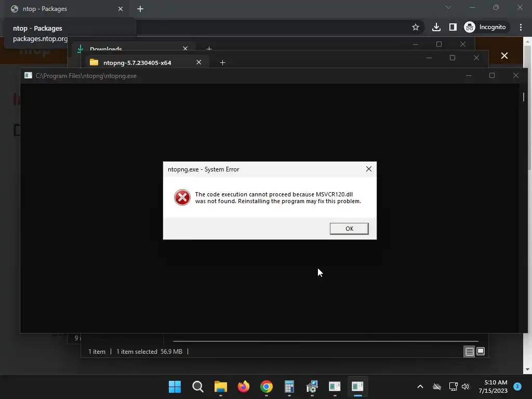532x399 pixels.
Task: Open network settings tray icon
Action: (453, 387)
